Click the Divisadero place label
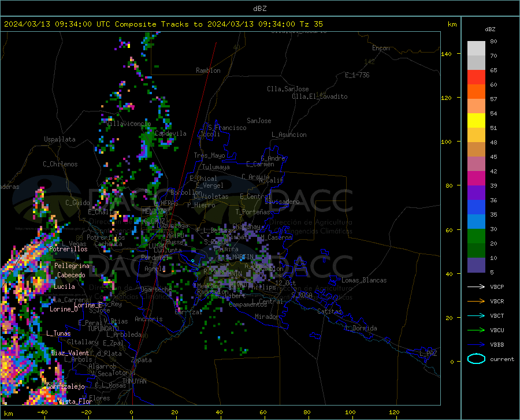 (x=282, y=202)
